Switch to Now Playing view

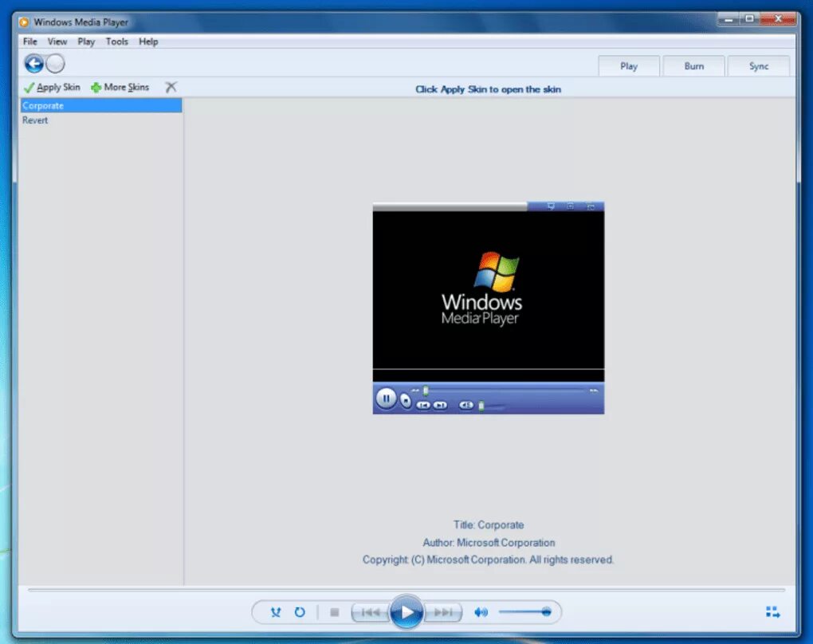pos(773,612)
